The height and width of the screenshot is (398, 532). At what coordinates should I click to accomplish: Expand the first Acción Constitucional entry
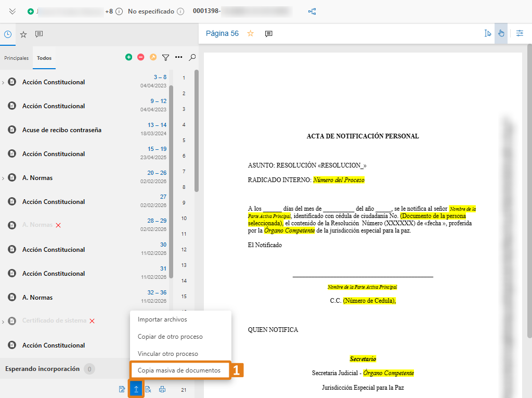4,82
